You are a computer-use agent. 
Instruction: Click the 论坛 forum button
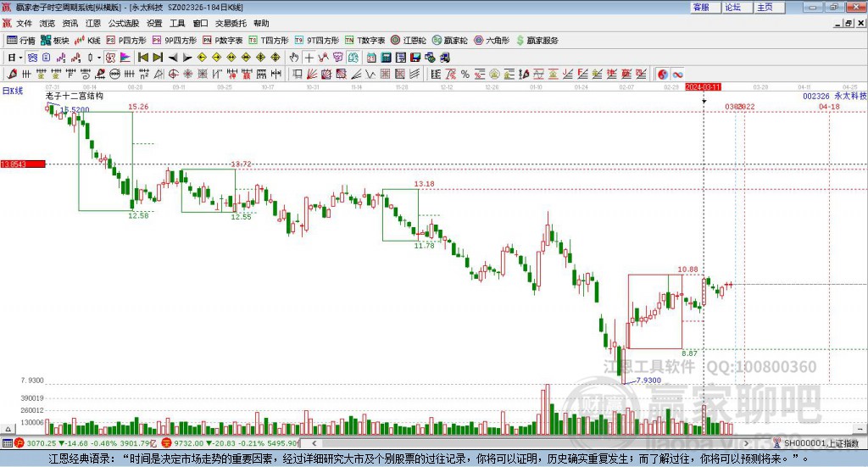pyautogui.click(x=737, y=7)
